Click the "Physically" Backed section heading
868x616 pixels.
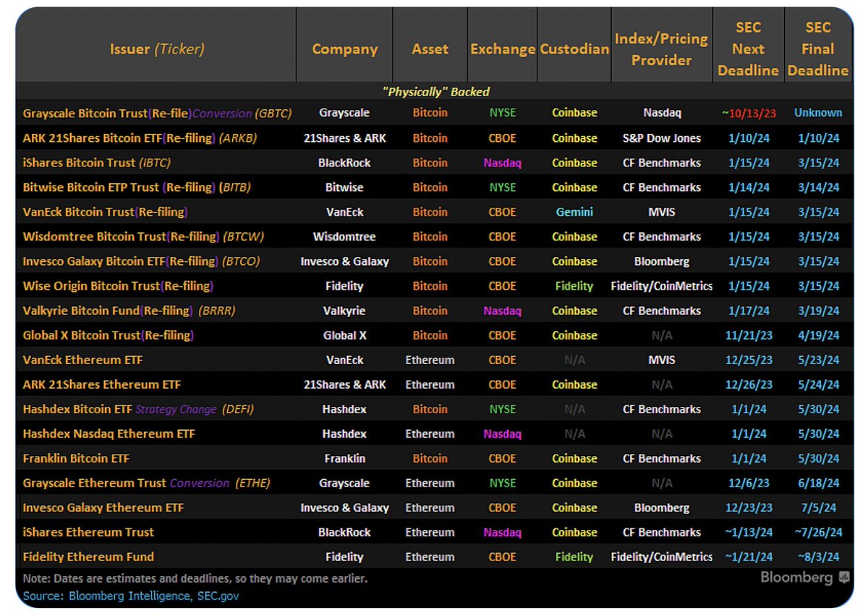(x=436, y=92)
